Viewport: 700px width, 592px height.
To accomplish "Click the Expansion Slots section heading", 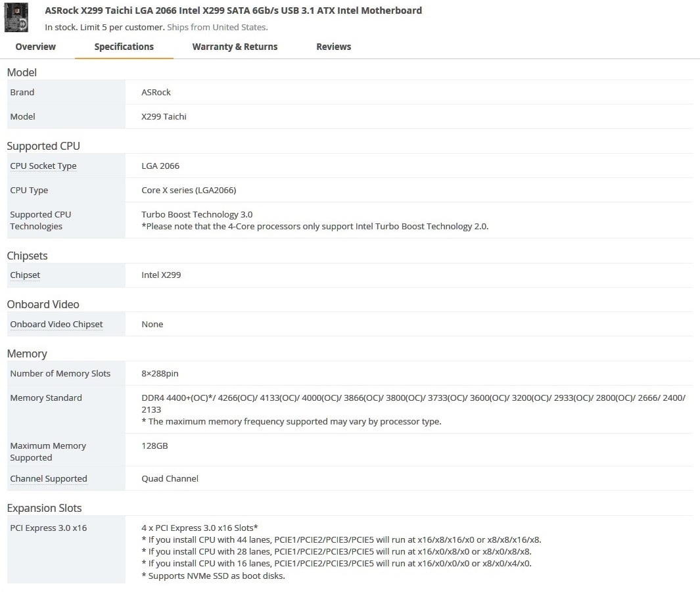I will click(x=44, y=508).
